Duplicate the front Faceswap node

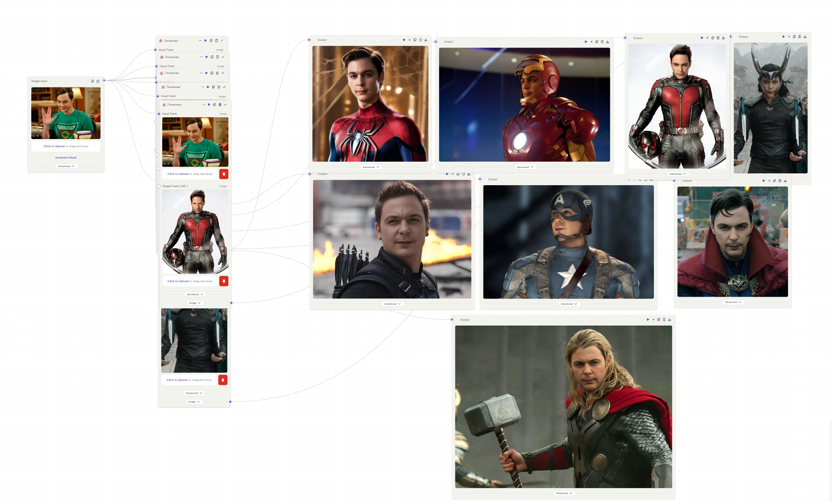pos(214,105)
